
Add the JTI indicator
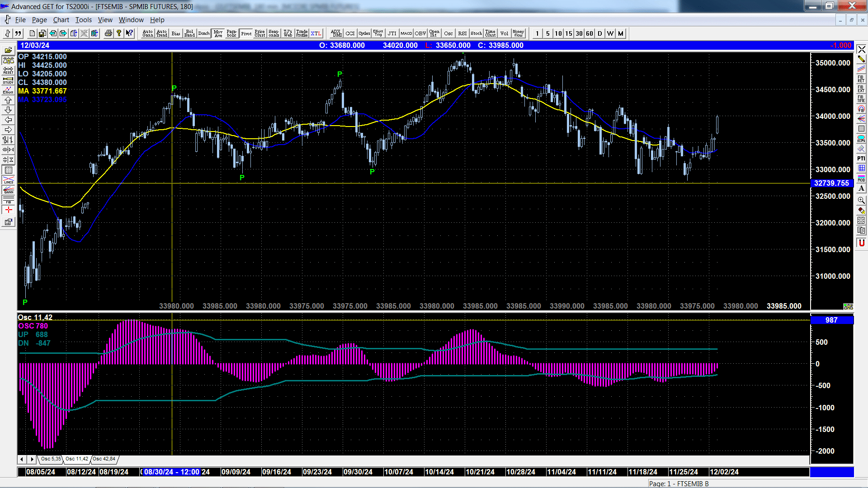point(392,33)
